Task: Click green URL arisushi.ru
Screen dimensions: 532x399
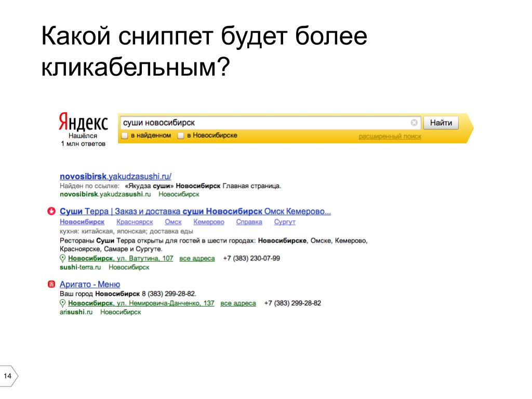Action: (76, 312)
